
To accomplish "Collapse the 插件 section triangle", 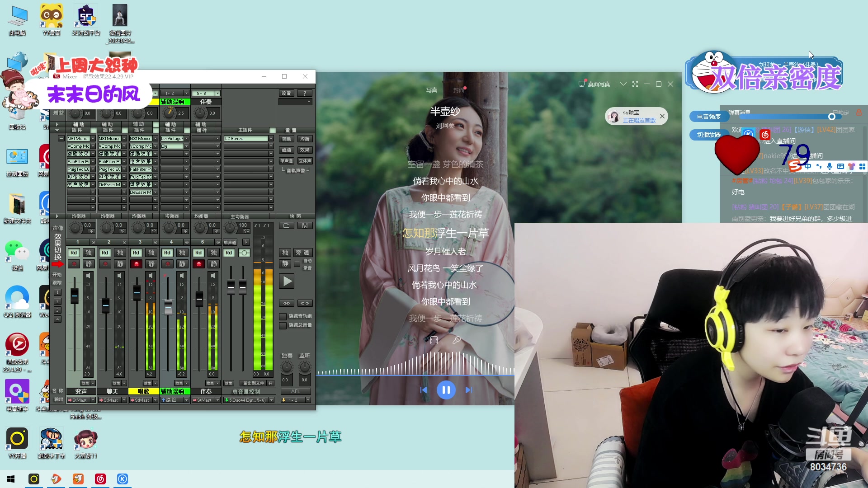I will coord(57,130).
